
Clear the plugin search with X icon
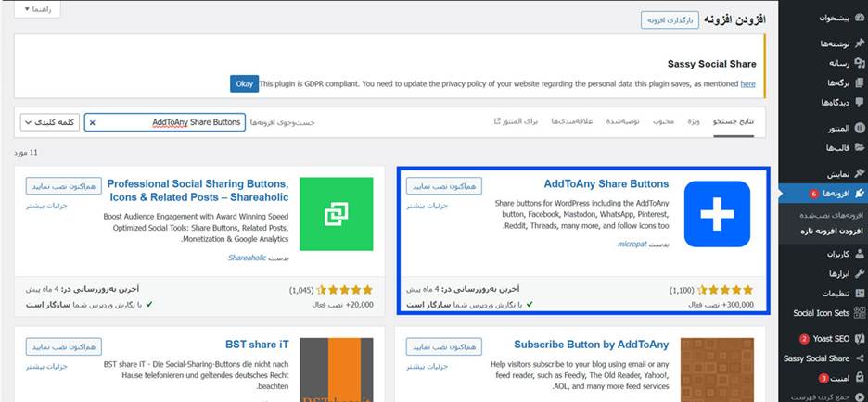(x=93, y=123)
